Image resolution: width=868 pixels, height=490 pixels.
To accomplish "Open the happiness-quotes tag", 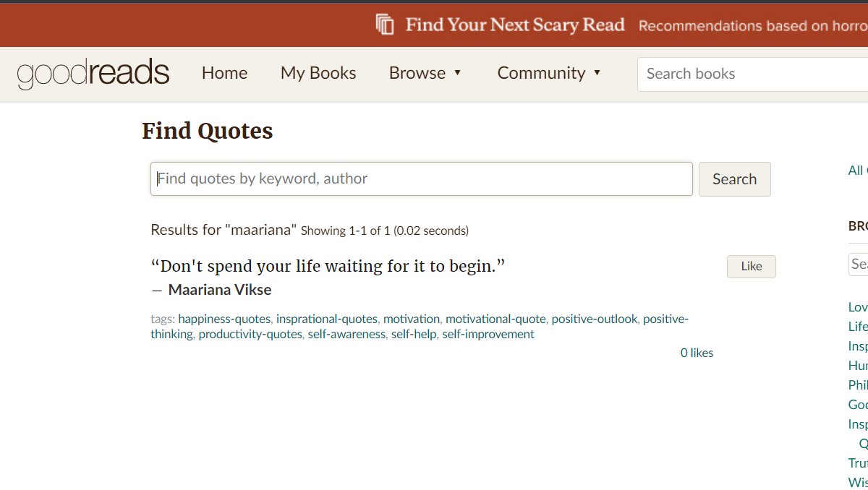I will click(x=224, y=319).
